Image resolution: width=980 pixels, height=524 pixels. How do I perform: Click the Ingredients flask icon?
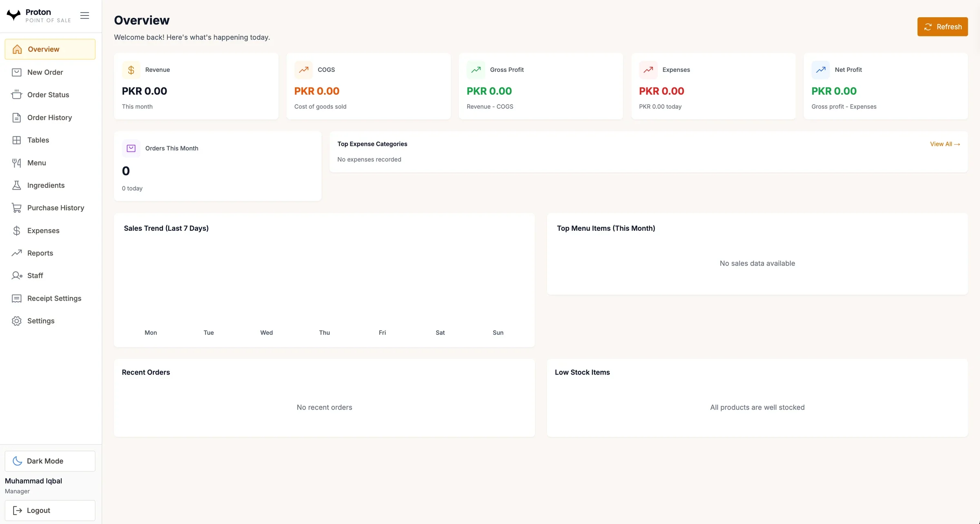17,185
